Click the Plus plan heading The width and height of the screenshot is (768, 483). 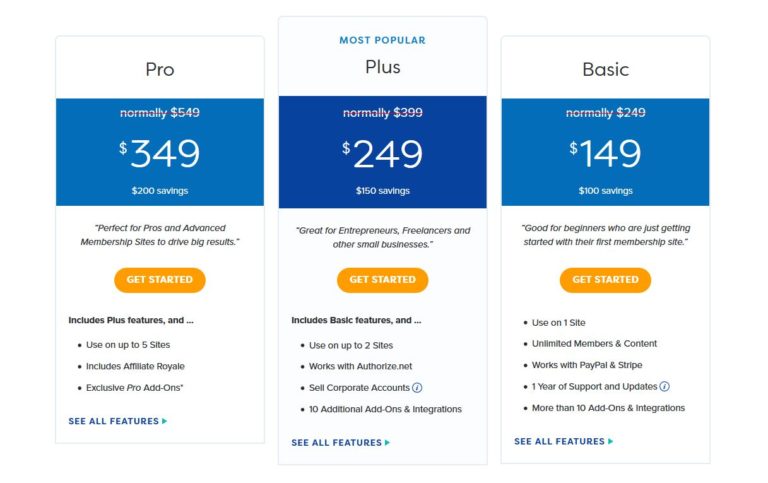pyautogui.click(x=382, y=67)
